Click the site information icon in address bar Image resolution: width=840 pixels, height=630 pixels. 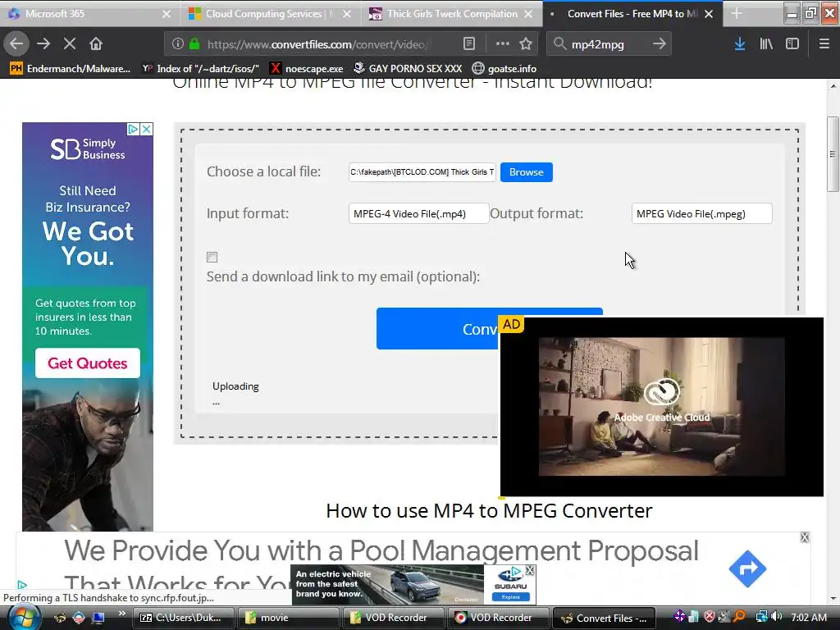click(x=178, y=44)
